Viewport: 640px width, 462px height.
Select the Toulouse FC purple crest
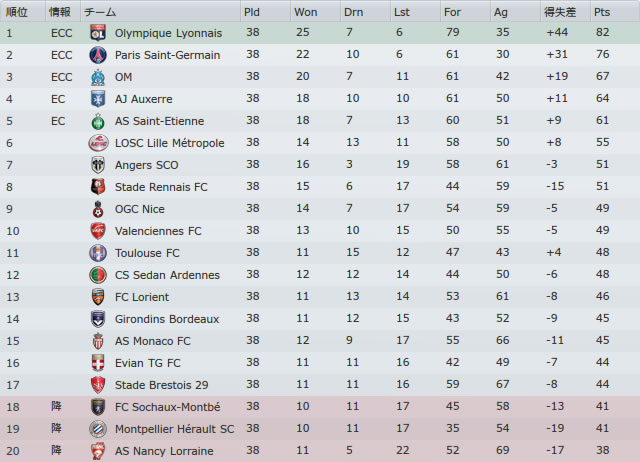click(98, 253)
